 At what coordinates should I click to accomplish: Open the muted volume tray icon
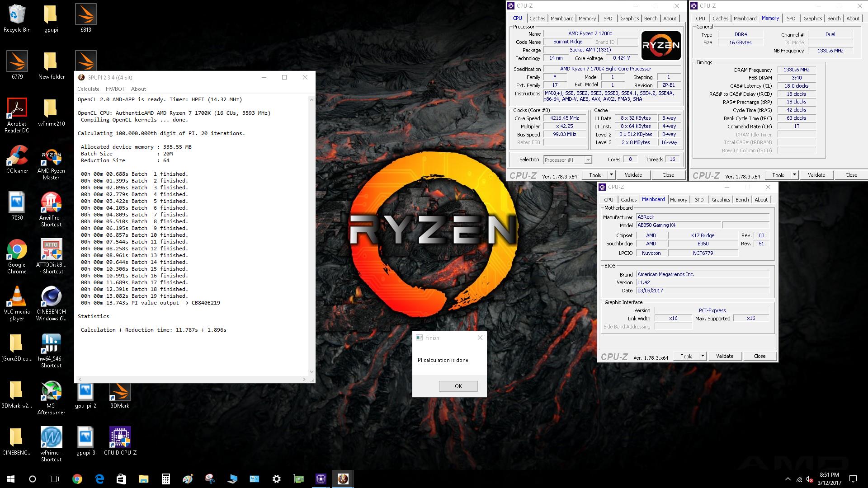pos(810,479)
